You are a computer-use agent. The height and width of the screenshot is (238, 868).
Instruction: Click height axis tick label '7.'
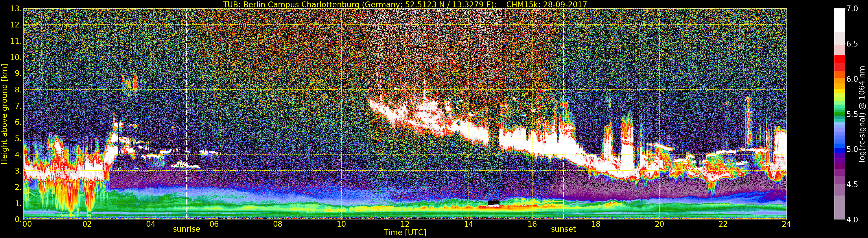[18, 106]
